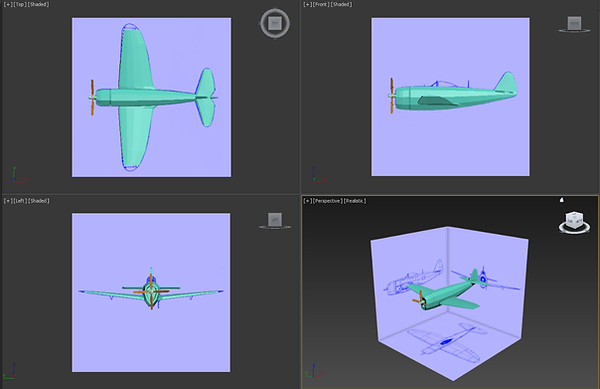The height and width of the screenshot is (389, 600).
Task: Open the [Left] point-of-view menu
Action: click(20, 201)
